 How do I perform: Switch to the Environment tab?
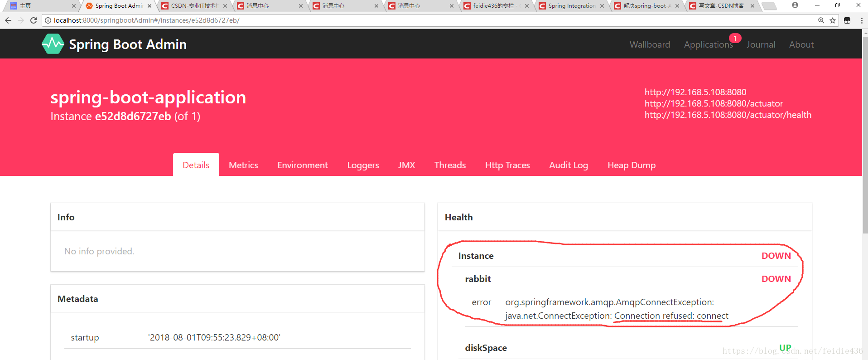303,165
